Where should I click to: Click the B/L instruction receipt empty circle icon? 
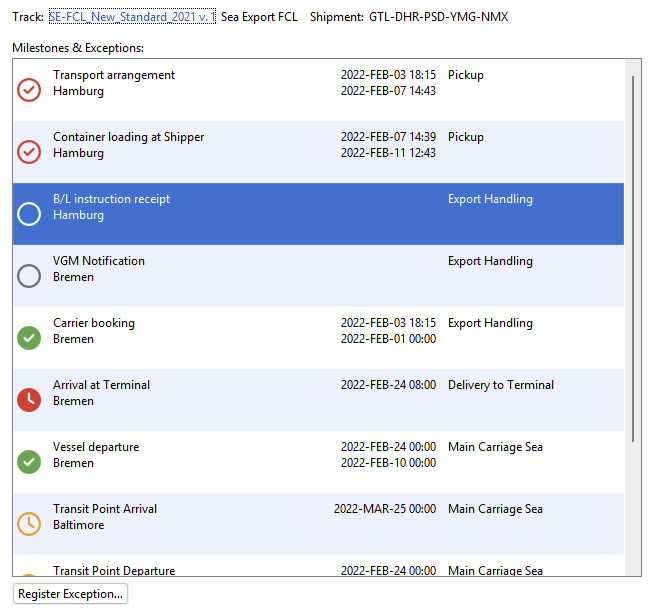[x=29, y=214]
